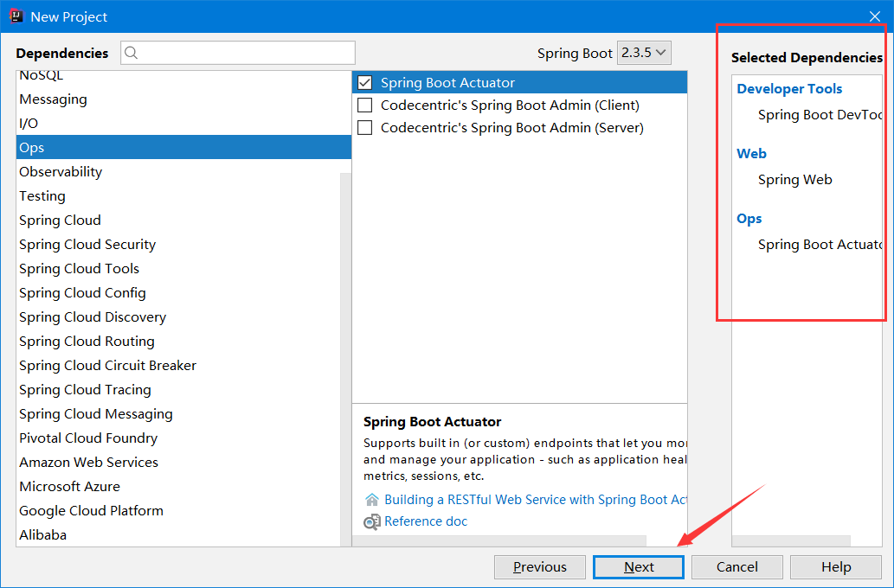Open the Reference doc link
The width and height of the screenshot is (894, 588).
pyautogui.click(x=426, y=521)
